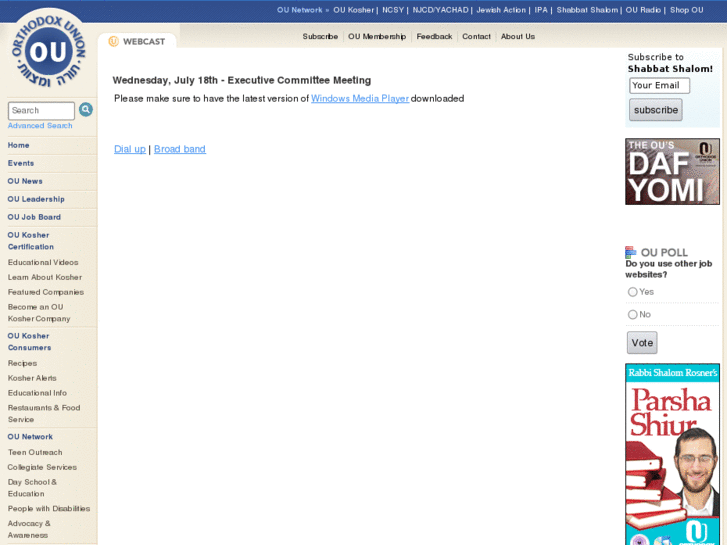
Task: Open OU Leadership in sidebar
Action: tap(36, 199)
